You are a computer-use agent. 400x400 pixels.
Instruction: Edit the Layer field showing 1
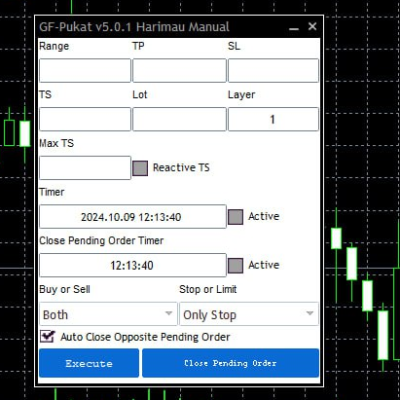point(273,119)
